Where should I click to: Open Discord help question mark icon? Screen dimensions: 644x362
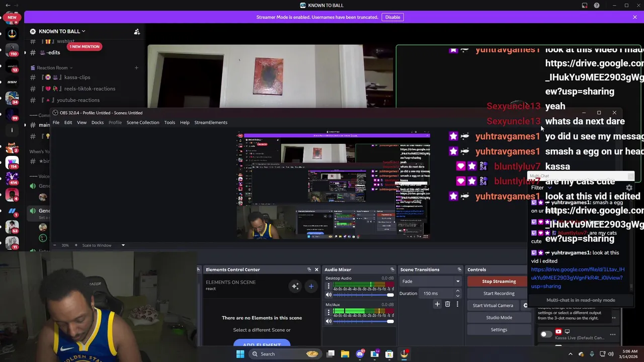pos(597,6)
